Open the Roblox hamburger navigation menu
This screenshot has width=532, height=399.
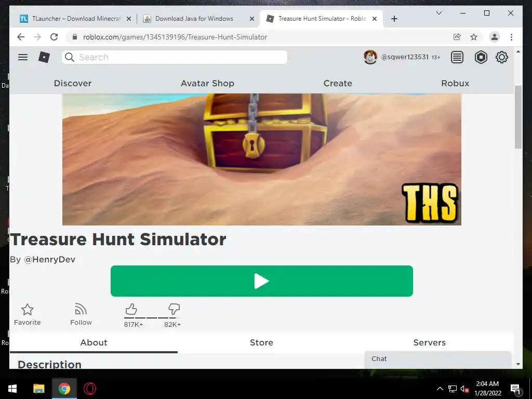coord(23,57)
